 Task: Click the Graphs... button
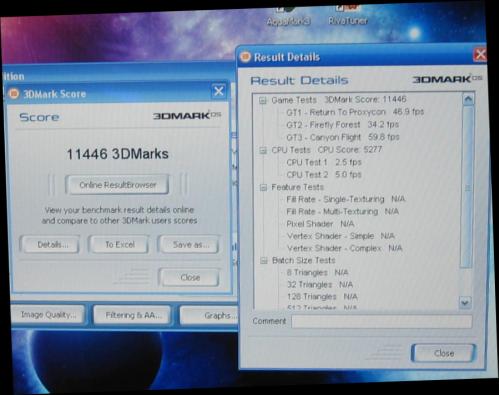point(210,315)
